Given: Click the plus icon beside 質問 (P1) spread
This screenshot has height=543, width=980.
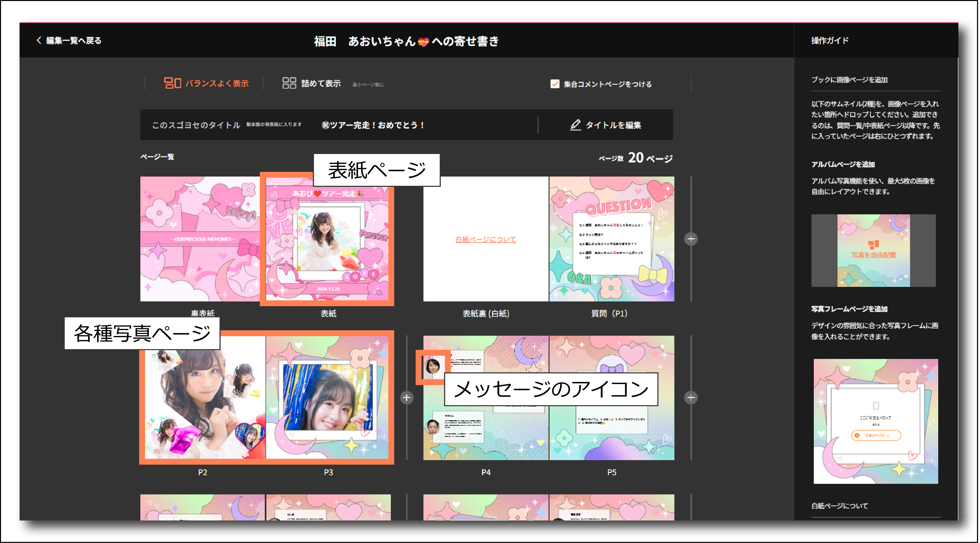Looking at the screenshot, I should point(691,239).
